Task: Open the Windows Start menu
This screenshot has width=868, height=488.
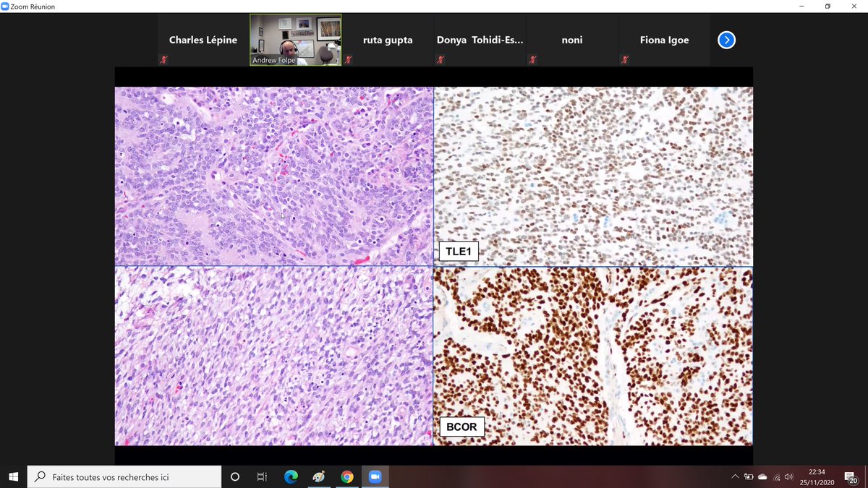Action: point(13,476)
